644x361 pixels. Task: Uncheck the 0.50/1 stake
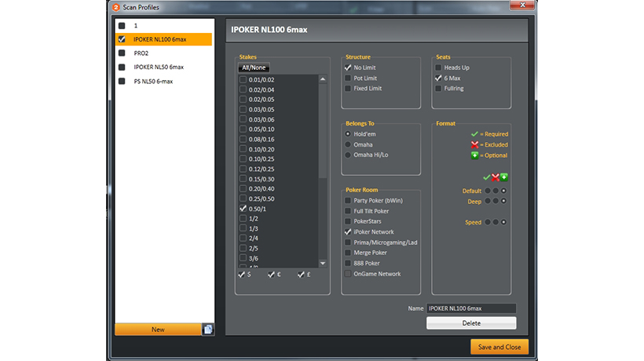point(243,209)
